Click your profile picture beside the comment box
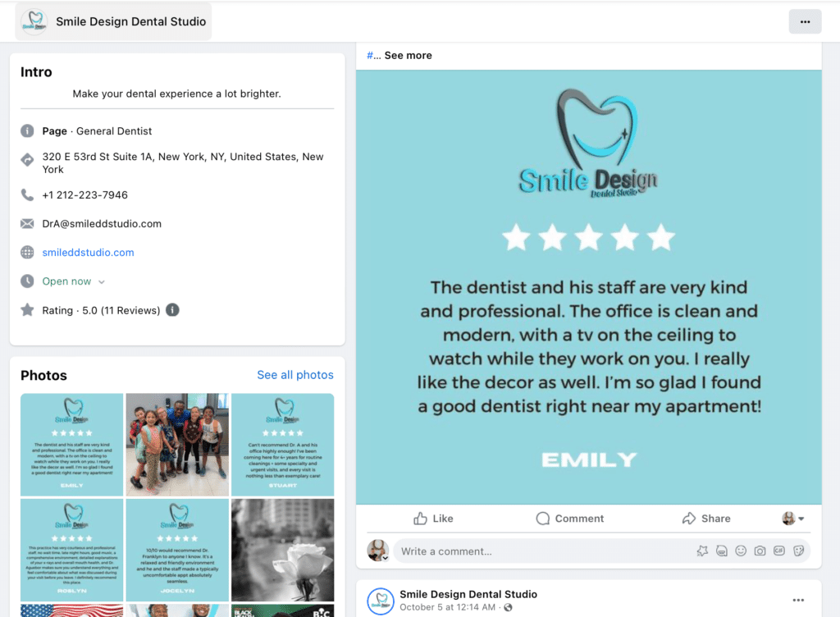Screen dimensions: 840x617 [377, 551]
